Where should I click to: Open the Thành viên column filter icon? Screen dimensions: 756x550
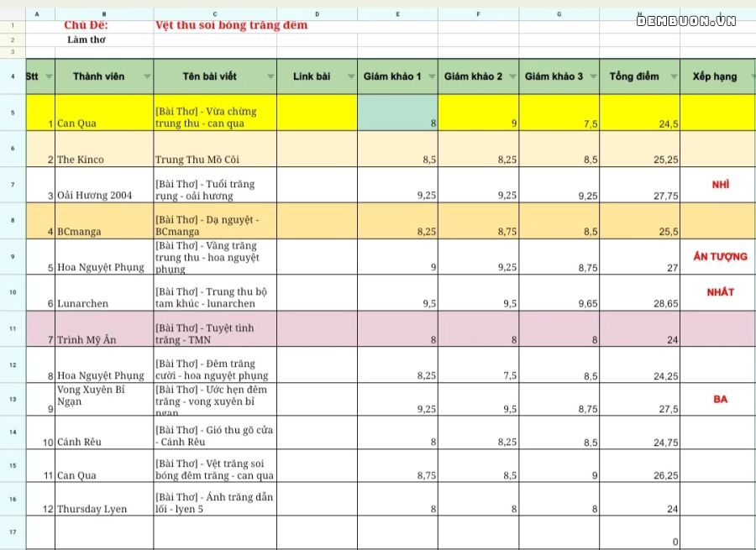coord(147,76)
